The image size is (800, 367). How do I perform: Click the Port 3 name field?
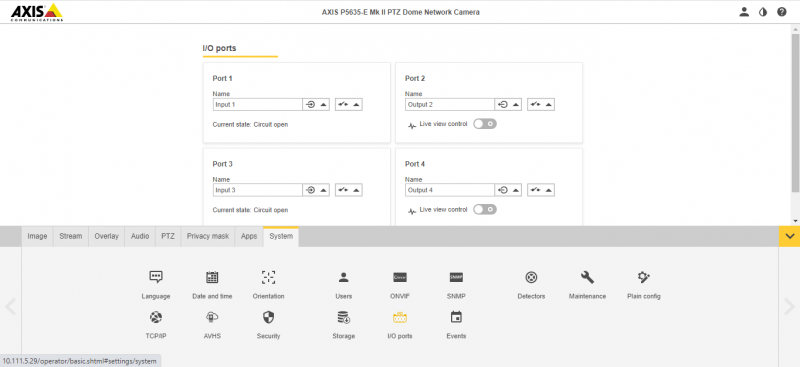(x=258, y=190)
